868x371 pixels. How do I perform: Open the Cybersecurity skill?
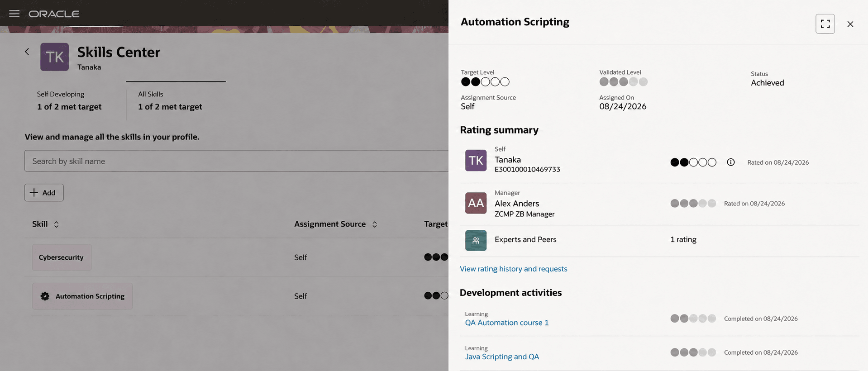(x=62, y=257)
